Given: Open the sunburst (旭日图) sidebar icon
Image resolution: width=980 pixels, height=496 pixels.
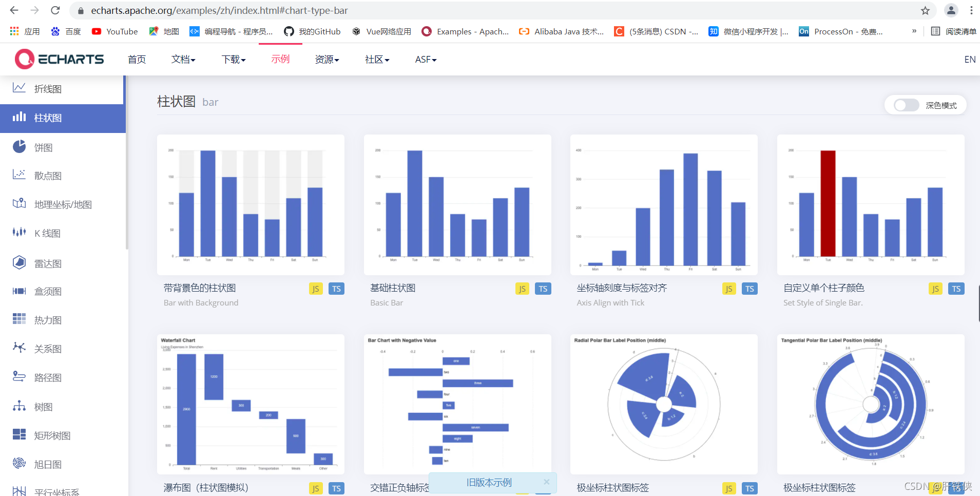Looking at the screenshot, I should [x=19, y=463].
